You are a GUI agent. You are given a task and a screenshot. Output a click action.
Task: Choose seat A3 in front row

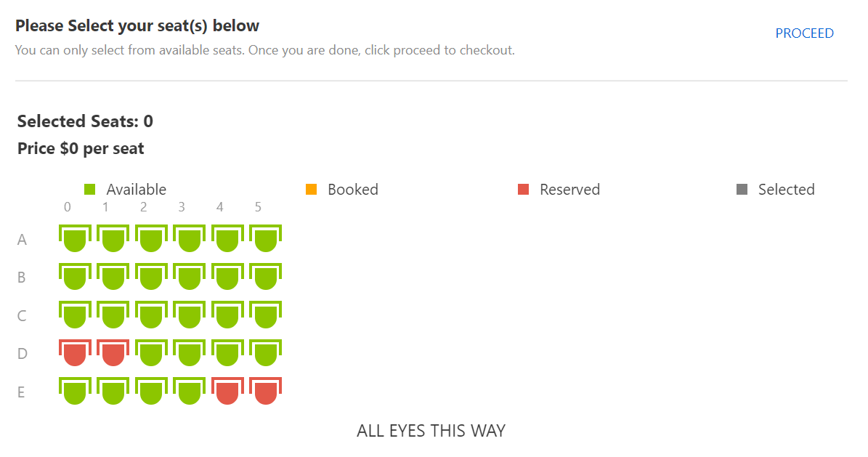coord(189,238)
